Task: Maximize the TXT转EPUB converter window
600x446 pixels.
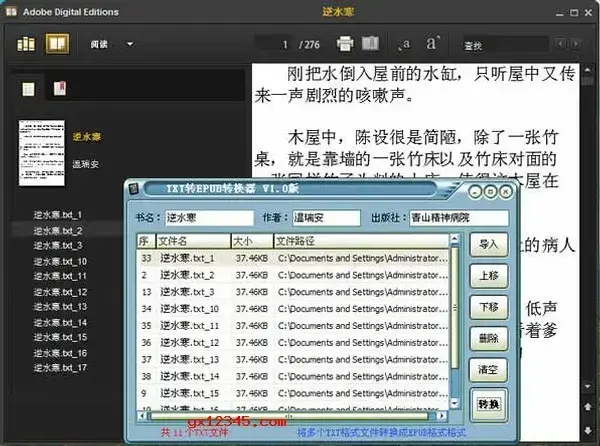Action: [x=491, y=191]
